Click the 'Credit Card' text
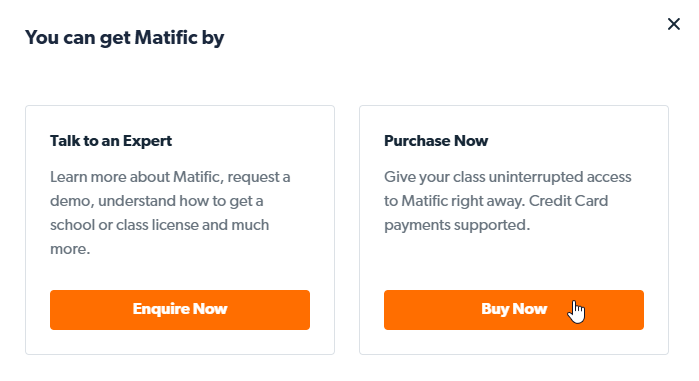699x381 pixels. point(568,201)
